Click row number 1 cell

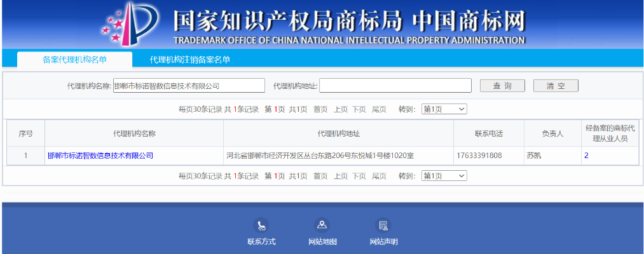26,156
